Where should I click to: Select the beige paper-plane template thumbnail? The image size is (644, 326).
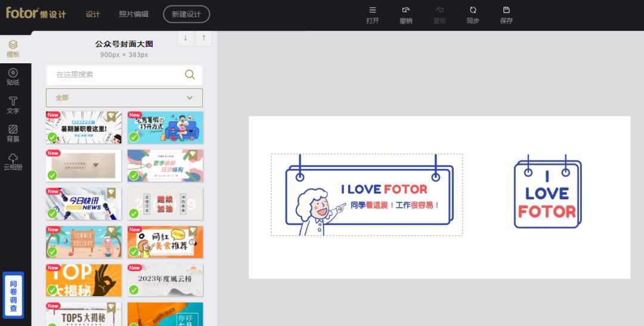(x=84, y=165)
